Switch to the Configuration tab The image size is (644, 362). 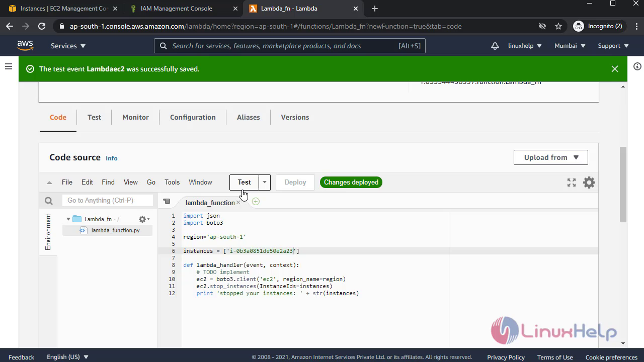click(193, 117)
